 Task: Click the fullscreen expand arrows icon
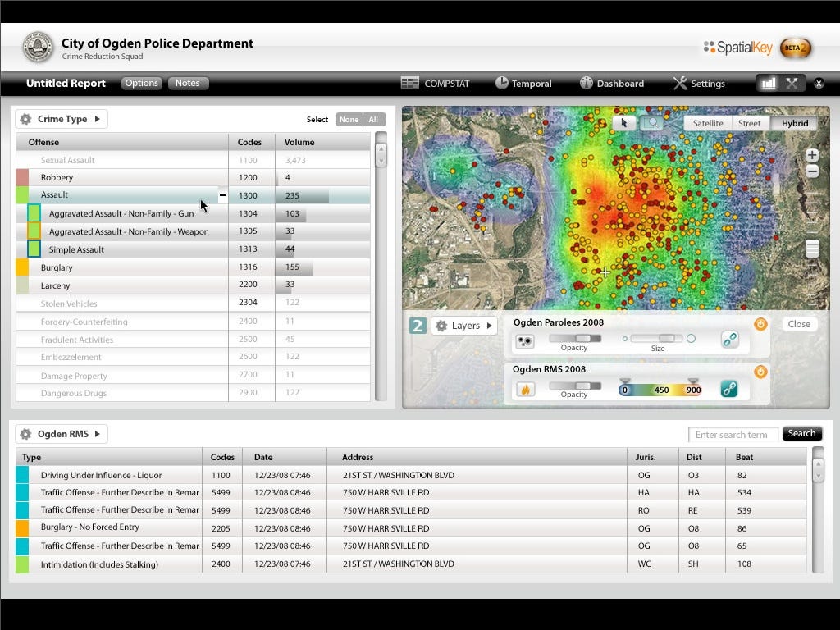[x=792, y=84]
